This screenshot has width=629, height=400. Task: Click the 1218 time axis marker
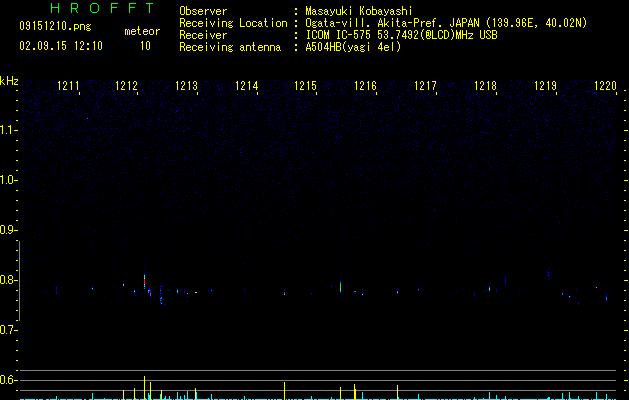coord(485,86)
